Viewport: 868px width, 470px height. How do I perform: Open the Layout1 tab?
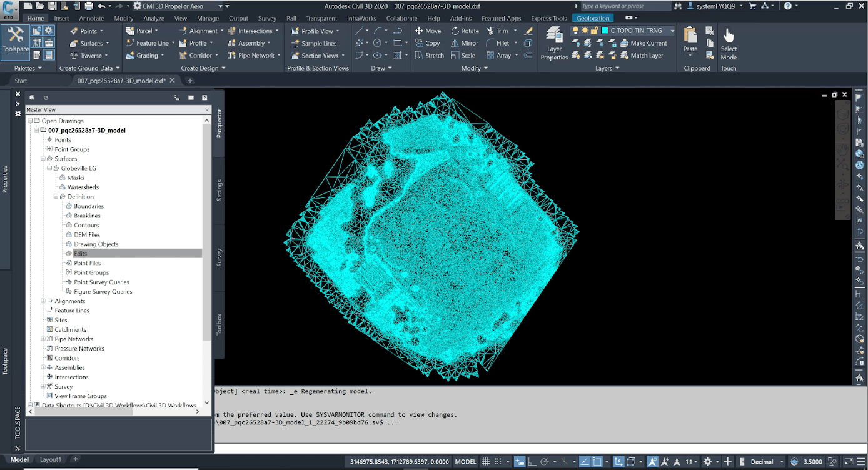(50, 459)
